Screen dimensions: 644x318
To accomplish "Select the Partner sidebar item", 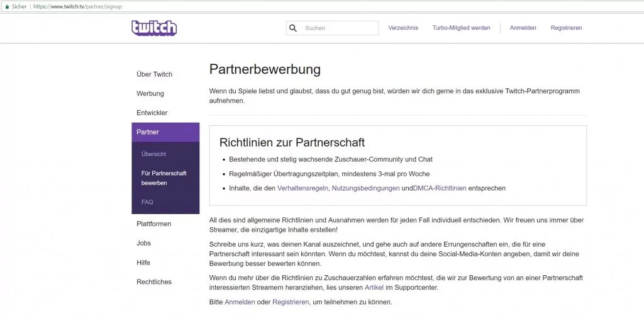I will coord(165,132).
